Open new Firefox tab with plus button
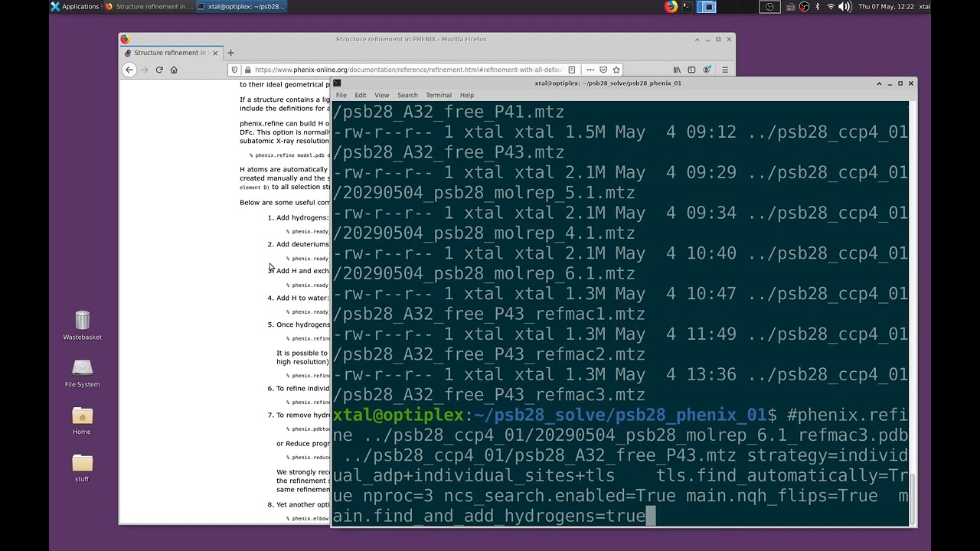 (230, 53)
